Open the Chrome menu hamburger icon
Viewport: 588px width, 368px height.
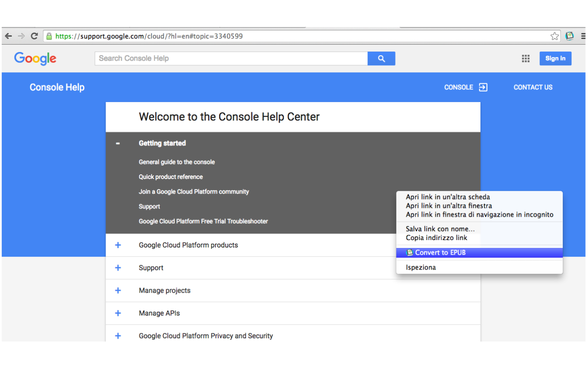click(x=583, y=36)
